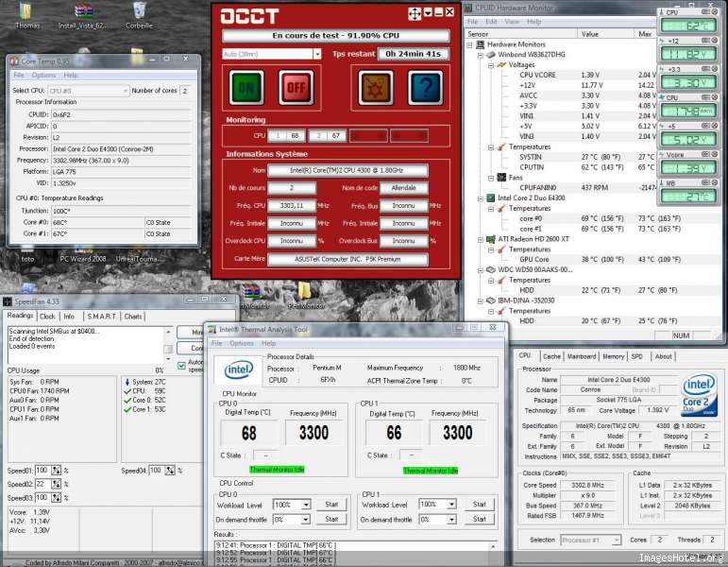The height and width of the screenshot is (567, 728).
Task: Open the Cache tab in CPU-Z
Action: [x=551, y=356]
